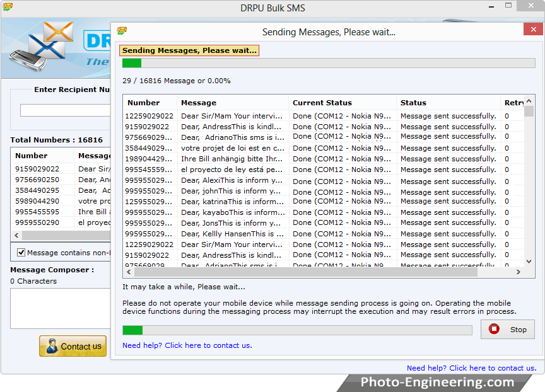Screen dimensions: 545x392
Task: Open the main window's Need help contact link
Action: point(471,368)
